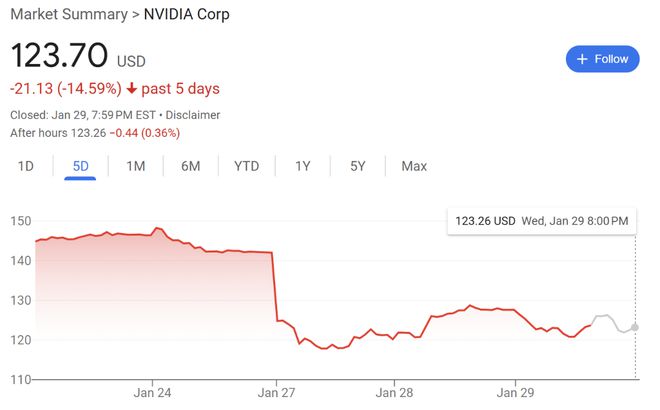Click the Jan 24 axis label
Screen dimensions: 660x410
(x=152, y=393)
